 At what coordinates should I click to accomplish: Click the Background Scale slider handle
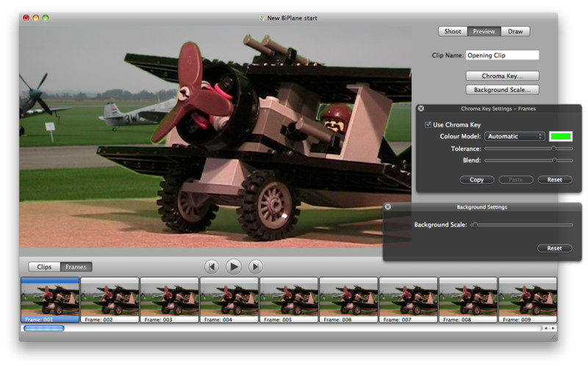click(x=475, y=225)
